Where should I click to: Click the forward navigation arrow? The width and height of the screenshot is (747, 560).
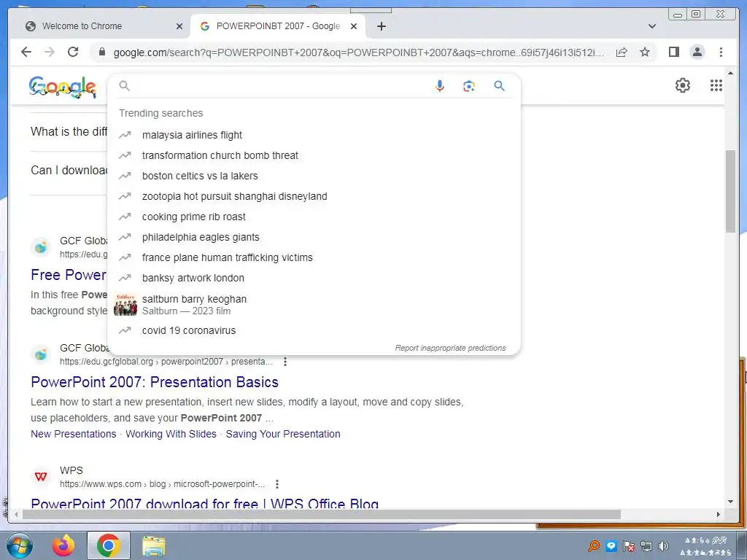coord(50,52)
